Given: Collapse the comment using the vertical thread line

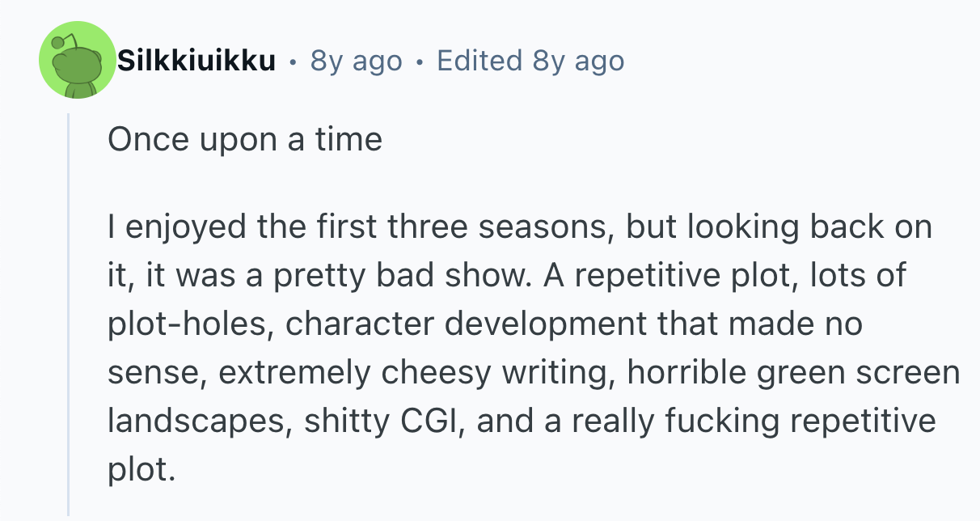Looking at the screenshot, I should click(69, 314).
